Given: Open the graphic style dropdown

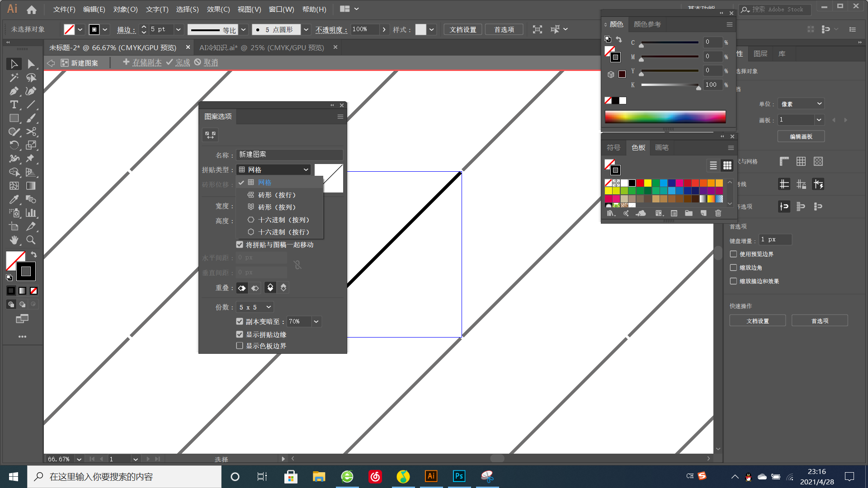Looking at the screenshot, I should [x=432, y=29].
